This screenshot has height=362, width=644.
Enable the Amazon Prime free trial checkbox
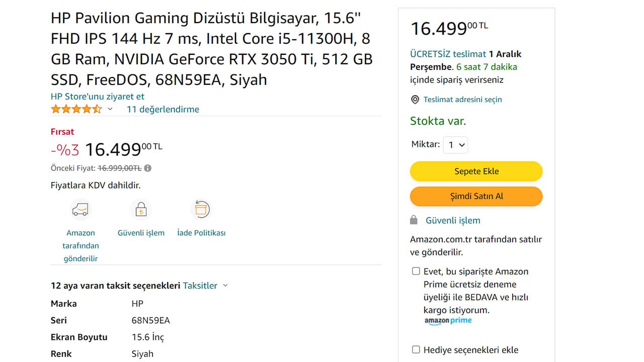click(416, 271)
